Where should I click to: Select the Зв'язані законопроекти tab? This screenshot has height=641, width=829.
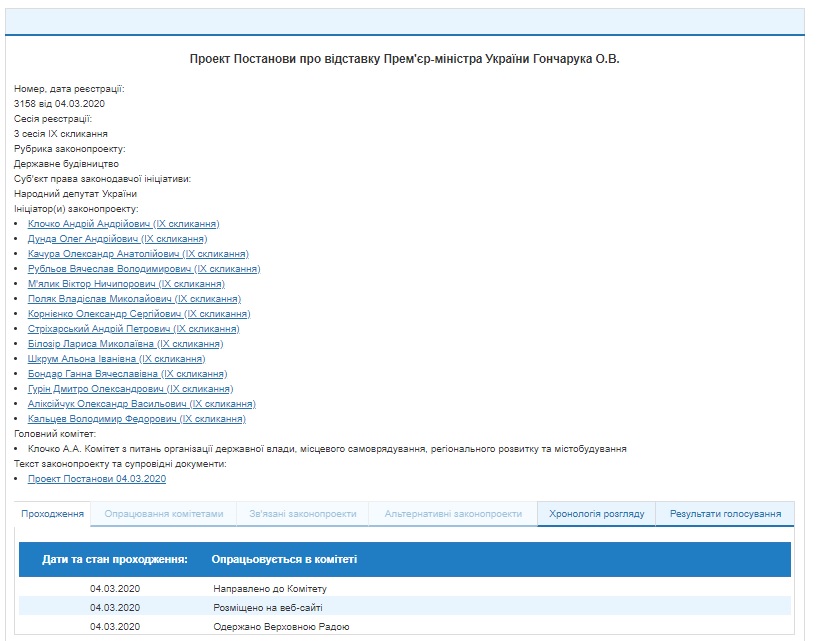[302, 514]
